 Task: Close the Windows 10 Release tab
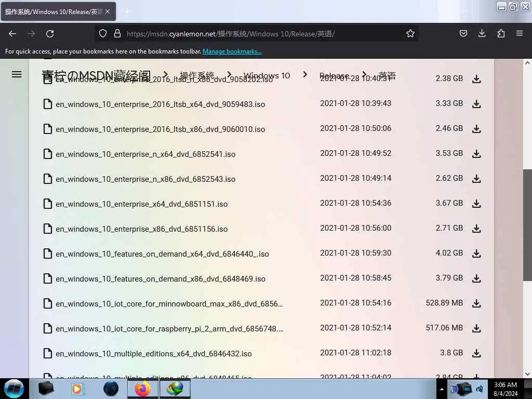tap(108, 11)
